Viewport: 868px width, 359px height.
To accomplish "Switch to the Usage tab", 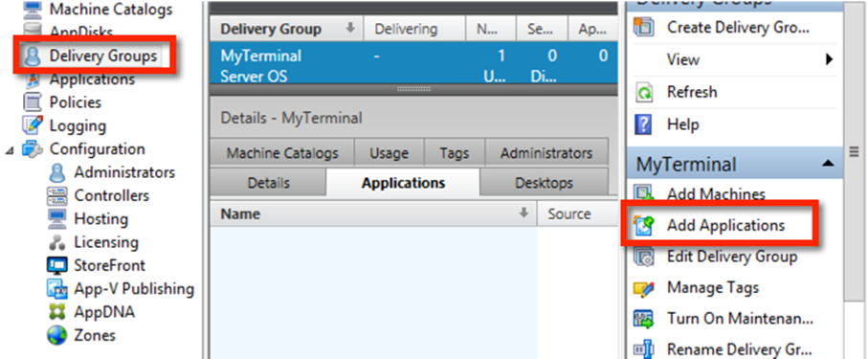I will pos(389,153).
